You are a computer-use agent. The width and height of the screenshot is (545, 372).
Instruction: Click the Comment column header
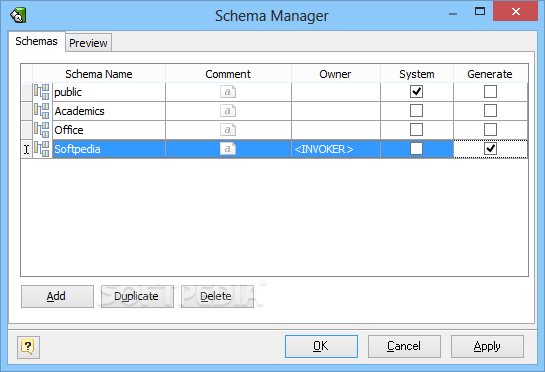coord(228,74)
